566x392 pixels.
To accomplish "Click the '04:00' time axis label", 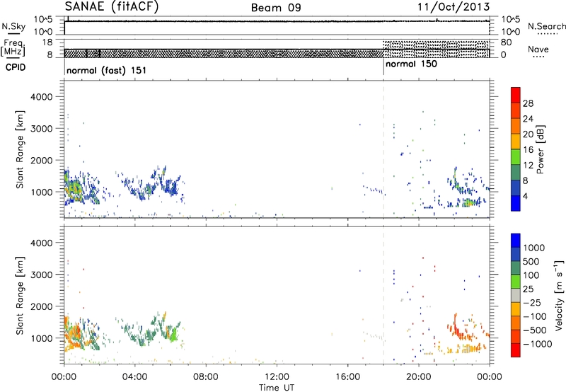I will tap(134, 377).
